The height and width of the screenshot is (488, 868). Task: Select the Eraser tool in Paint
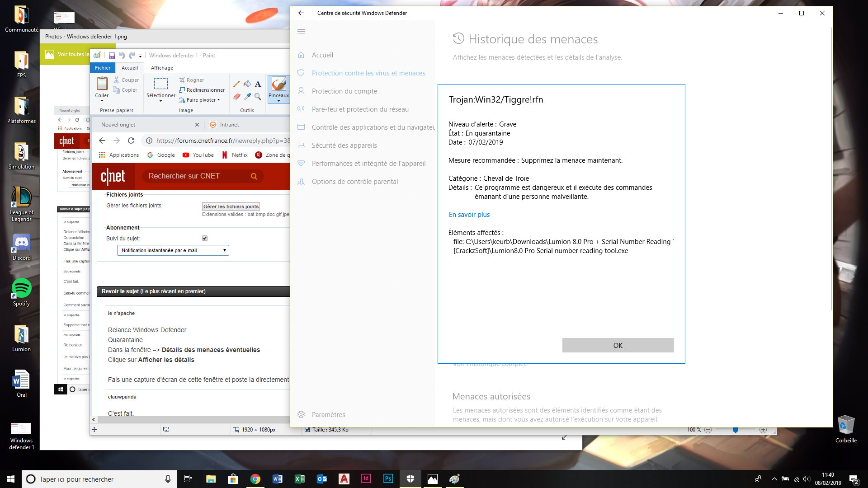coord(236,96)
